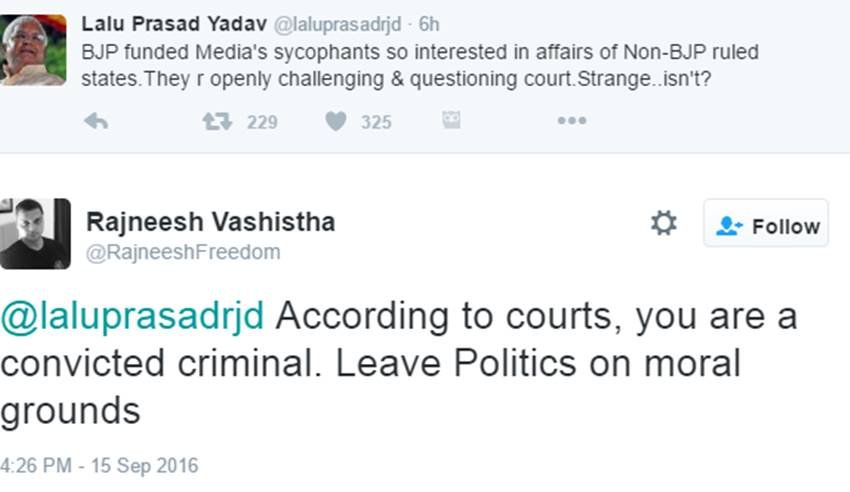850x492 pixels.
Task: Open the 4:26 PM - 15 Sep 2016 timestamp
Action: [100, 466]
